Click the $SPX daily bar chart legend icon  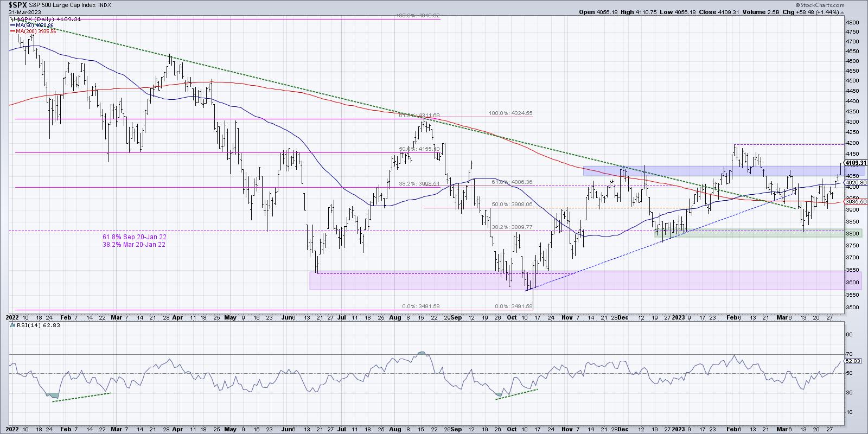(x=12, y=19)
